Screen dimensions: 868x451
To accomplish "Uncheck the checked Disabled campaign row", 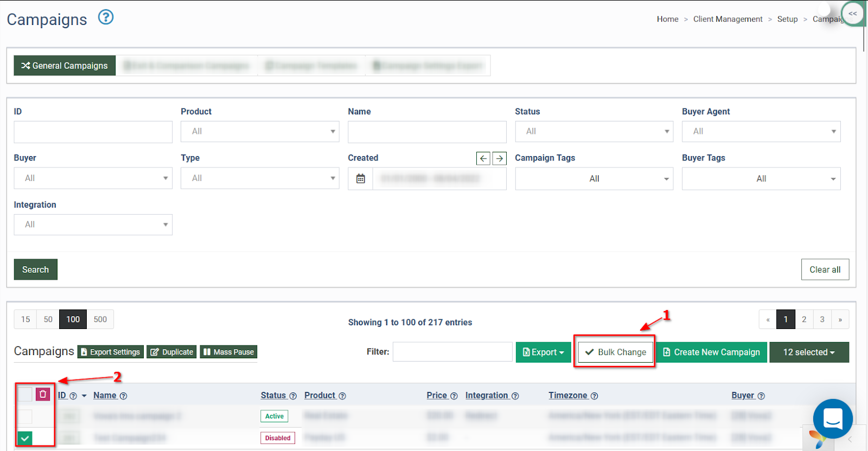I will coord(25,438).
